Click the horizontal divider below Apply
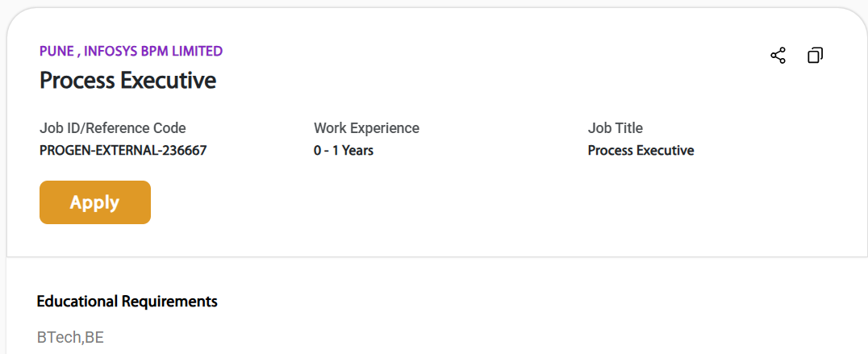This screenshot has width=868, height=354. [436, 257]
